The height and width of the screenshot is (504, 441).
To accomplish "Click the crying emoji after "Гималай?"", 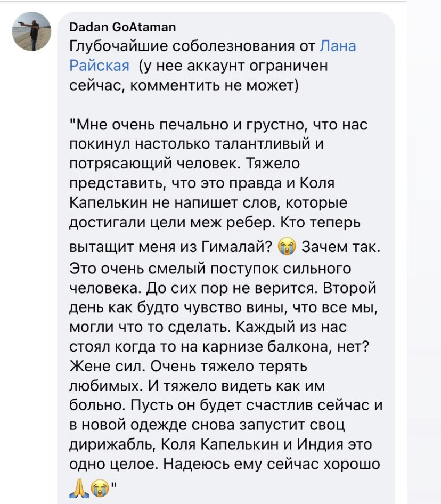I will coord(288,248).
